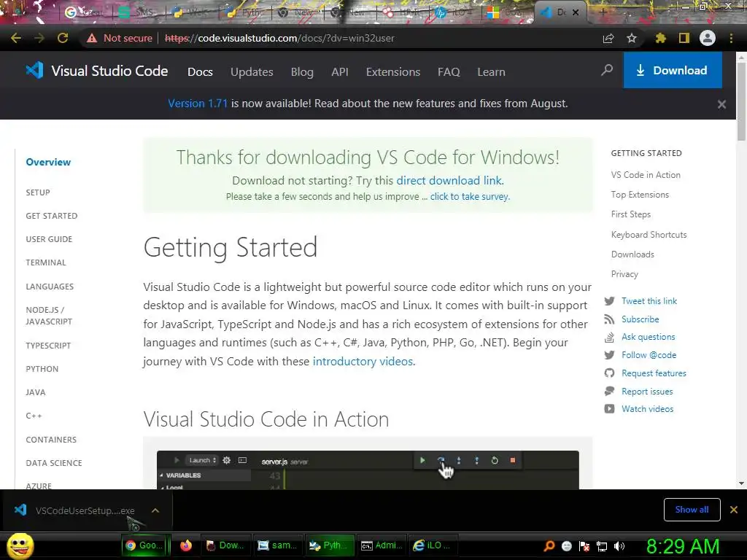Click the Show all downloads button
Screen dimensions: 747x560
692,510
